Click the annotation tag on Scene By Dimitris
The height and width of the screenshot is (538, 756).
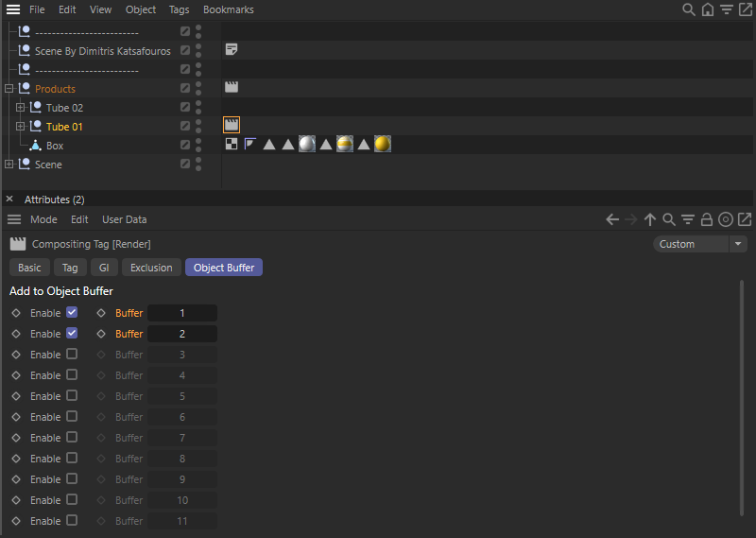tap(232, 49)
